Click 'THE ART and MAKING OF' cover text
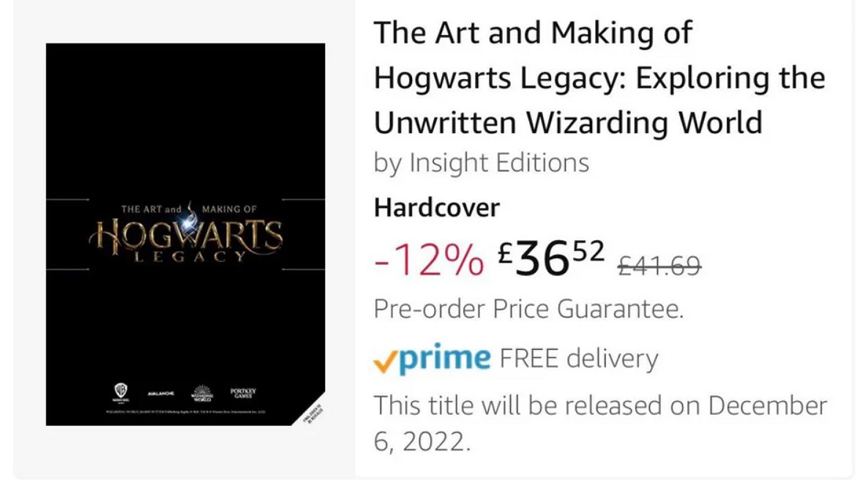The image size is (868, 480). pos(189,209)
